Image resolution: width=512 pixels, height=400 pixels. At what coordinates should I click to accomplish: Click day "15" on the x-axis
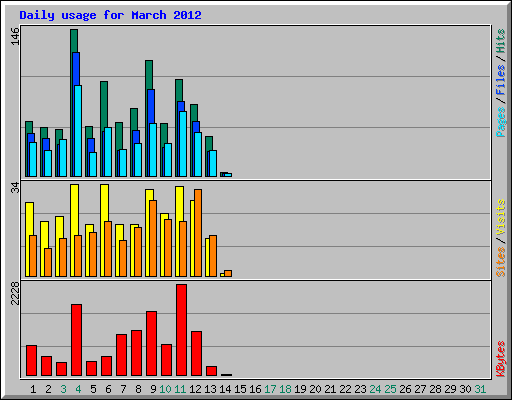coord(240,389)
